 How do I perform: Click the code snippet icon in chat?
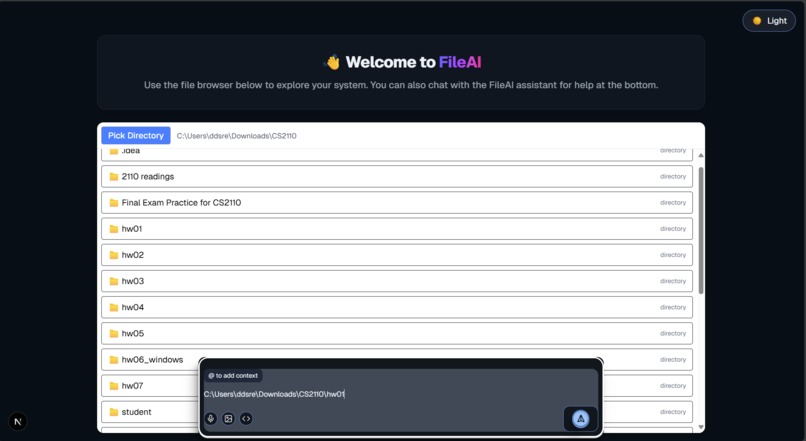pyautogui.click(x=246, y=418)
